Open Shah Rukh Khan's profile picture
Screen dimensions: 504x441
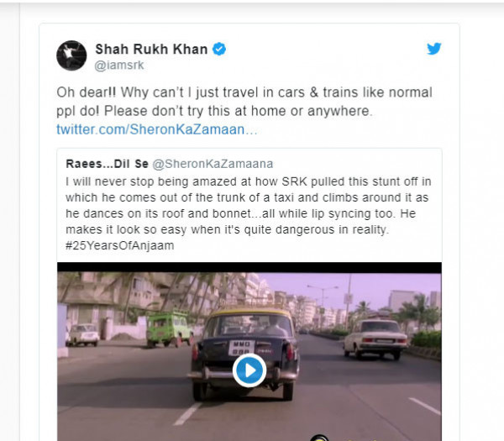[x=71, y=55]
